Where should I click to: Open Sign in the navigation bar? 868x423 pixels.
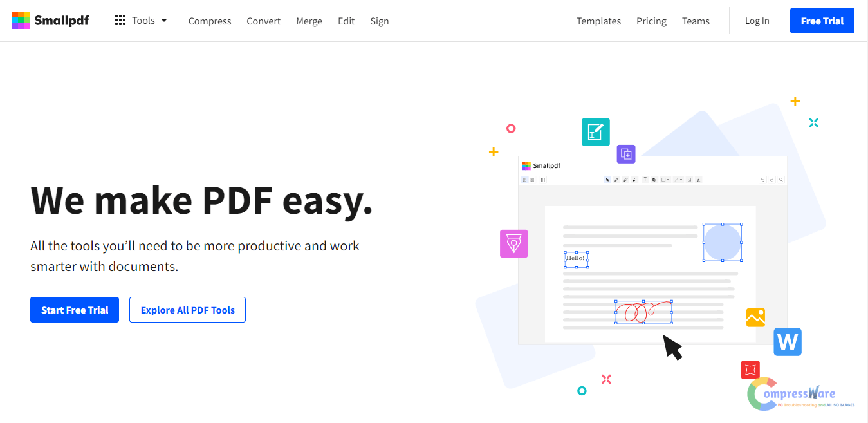pyautogui.click(x=380, y=21)
